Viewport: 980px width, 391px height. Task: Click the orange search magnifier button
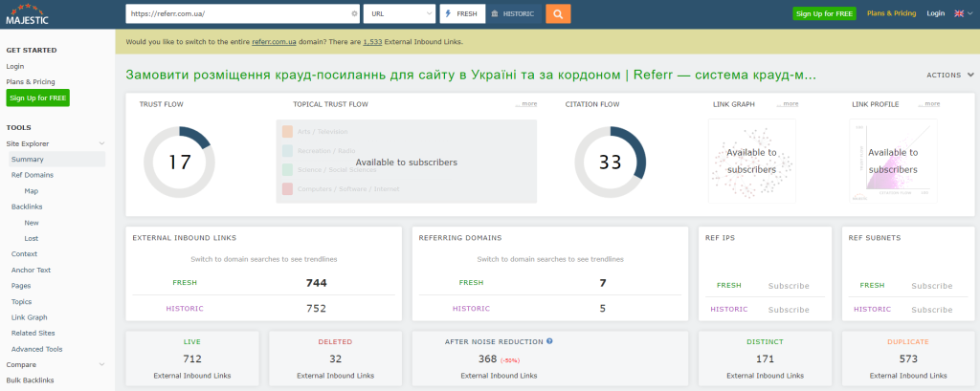pos(558,13)
